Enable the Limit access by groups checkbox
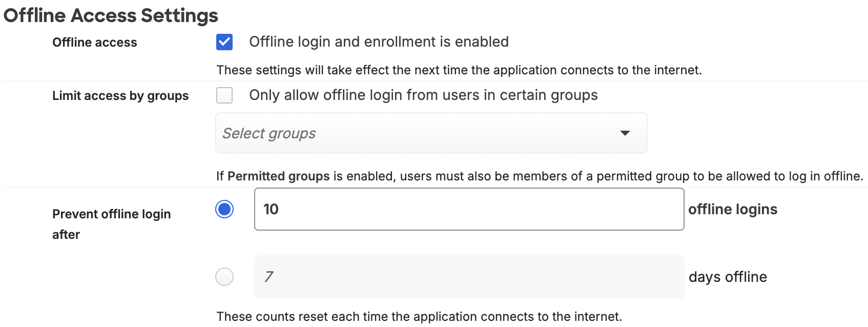Screen dimensions: 868x327 (x=224, y=95)
